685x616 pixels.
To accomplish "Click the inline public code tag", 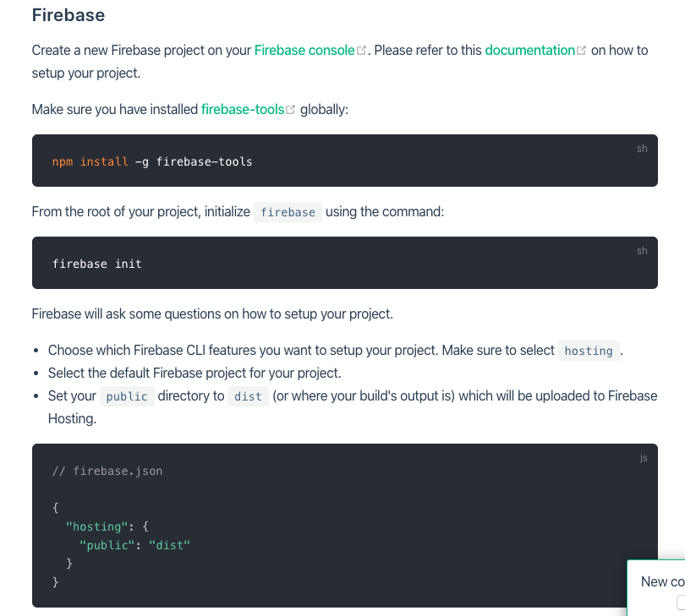I will 127,396.
